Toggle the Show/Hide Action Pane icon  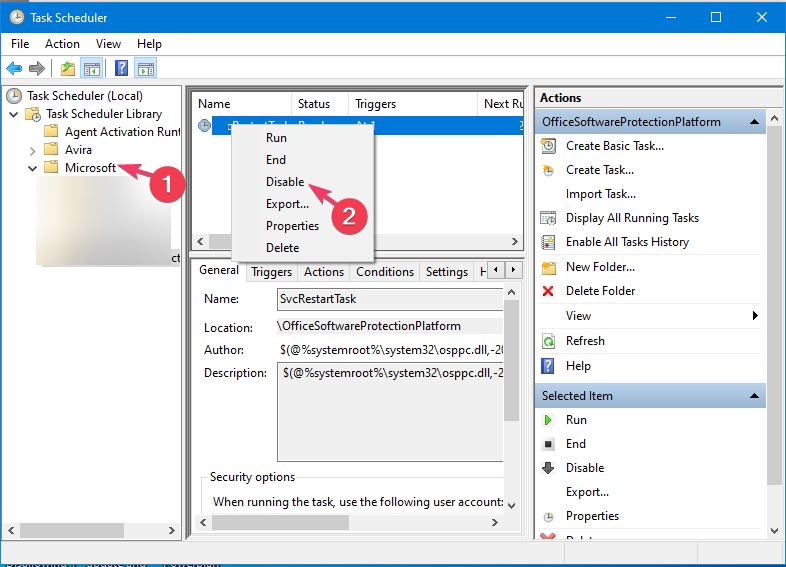coord(146,69)
